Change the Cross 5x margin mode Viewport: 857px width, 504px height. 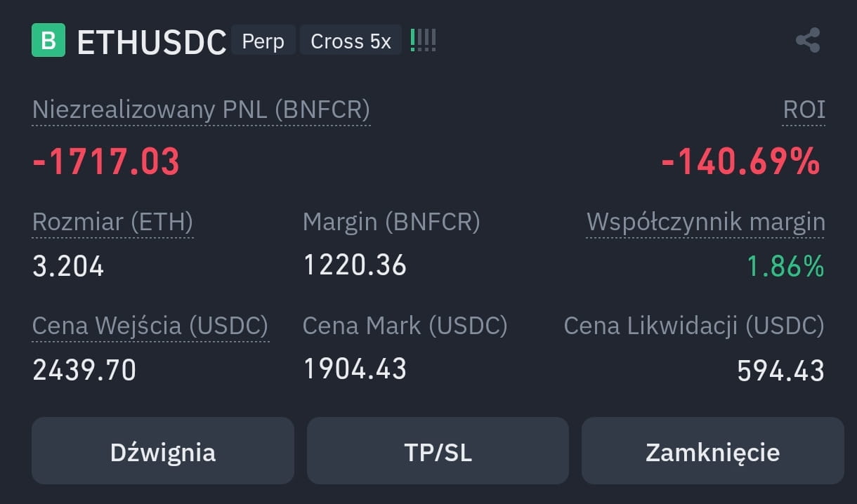point(351,41)
